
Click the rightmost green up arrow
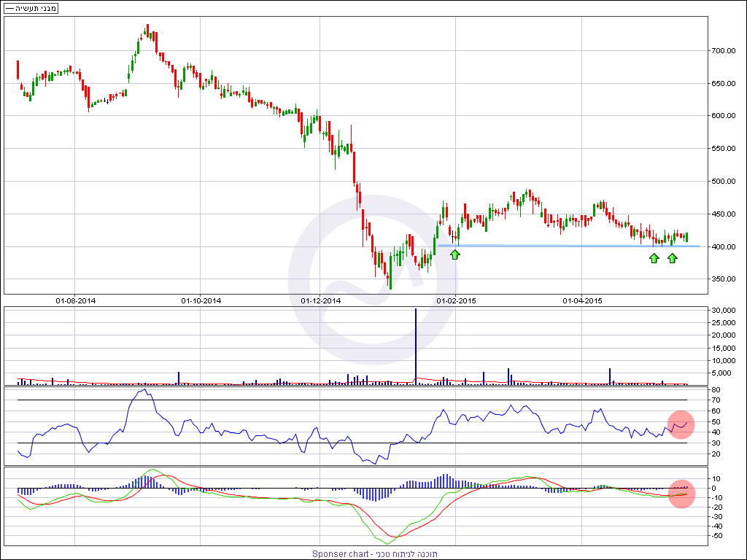(673, 257)
